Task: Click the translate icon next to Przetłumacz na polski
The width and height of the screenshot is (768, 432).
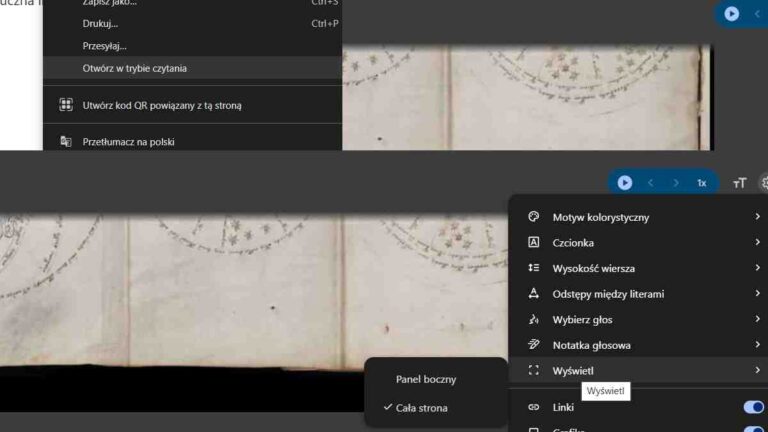Action: click(x=66, y=142)
